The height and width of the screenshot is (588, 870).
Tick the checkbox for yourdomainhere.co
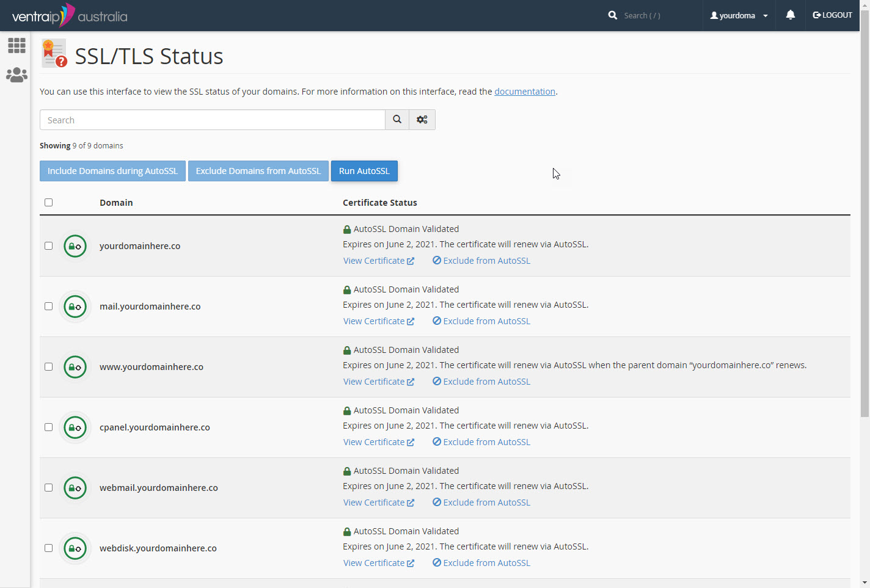pos(49,246)
